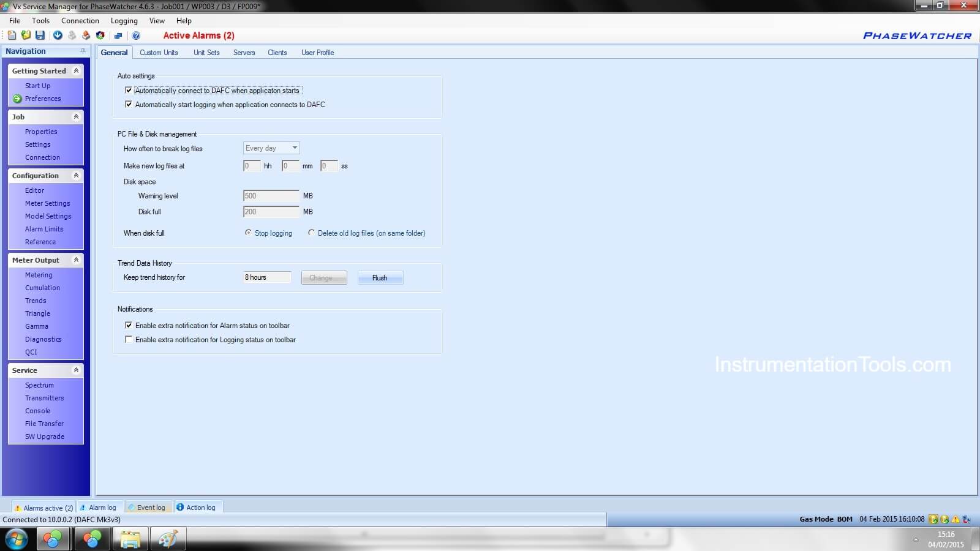Click the yellow warning triangle status icon
The width and height of the screenshot is (980, 551).
tap(955, 519)
